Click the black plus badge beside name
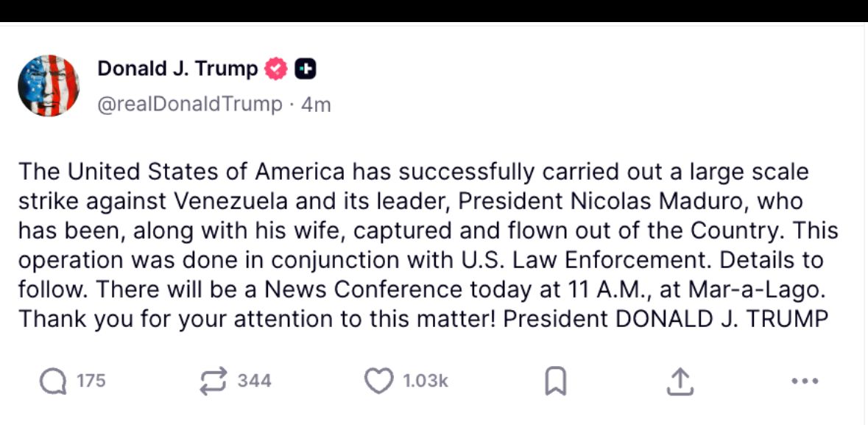Image resolution: width=868 pixels, height=425 pixels. [x=306, y=69]
